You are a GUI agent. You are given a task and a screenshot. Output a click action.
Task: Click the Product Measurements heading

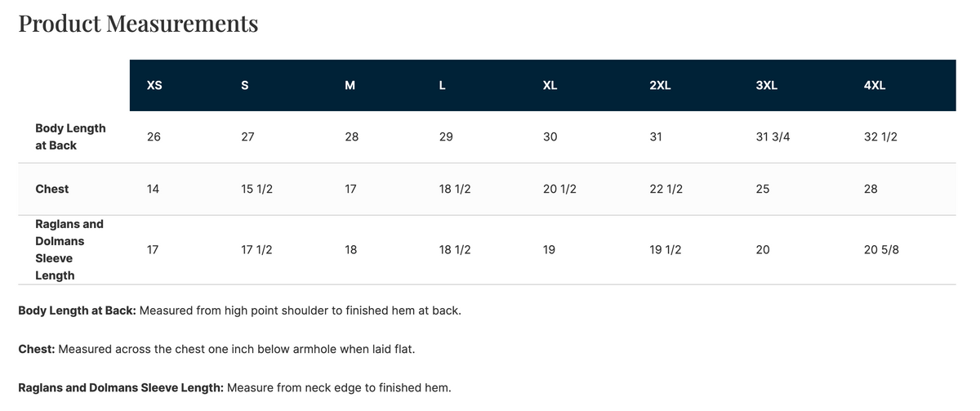[138, 24]
